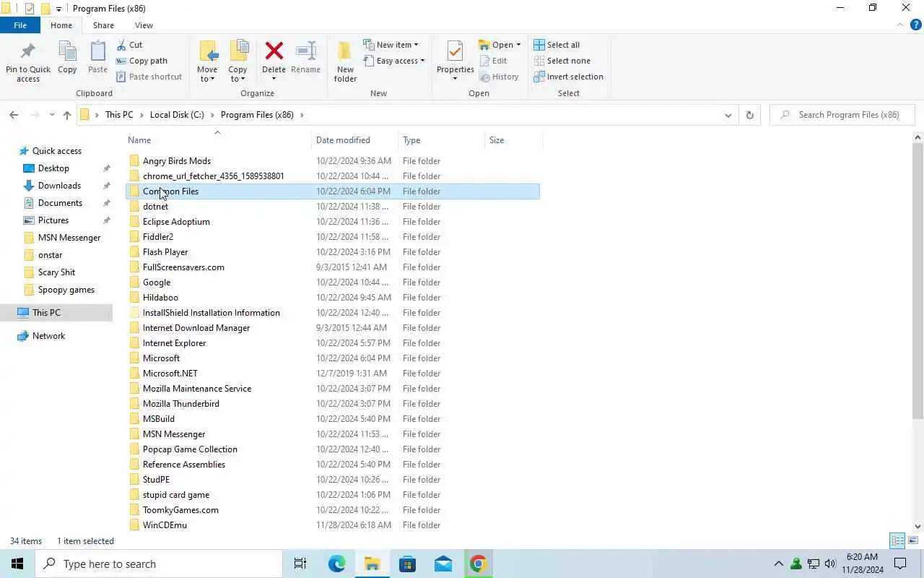Refresh the Program Files (x86) folder

(x=749, y=115)
